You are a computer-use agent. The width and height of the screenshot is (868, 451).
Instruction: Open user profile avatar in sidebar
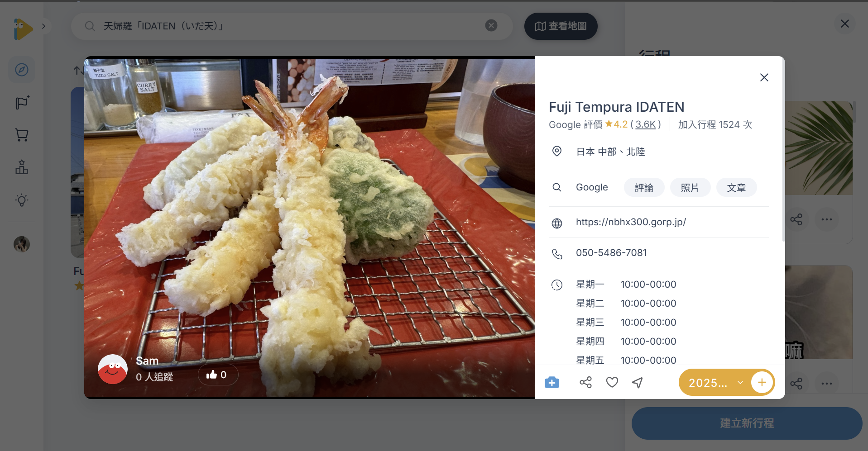pos(22,244)
